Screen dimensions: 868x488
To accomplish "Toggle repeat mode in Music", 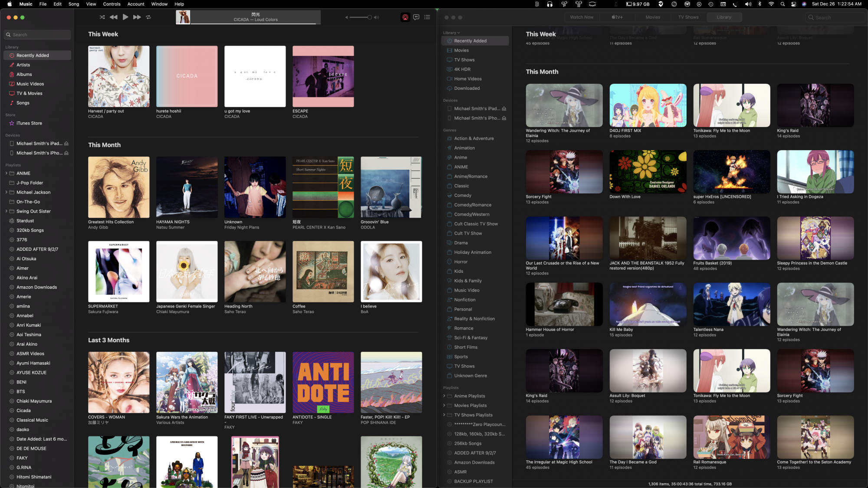I will point(148,17).
